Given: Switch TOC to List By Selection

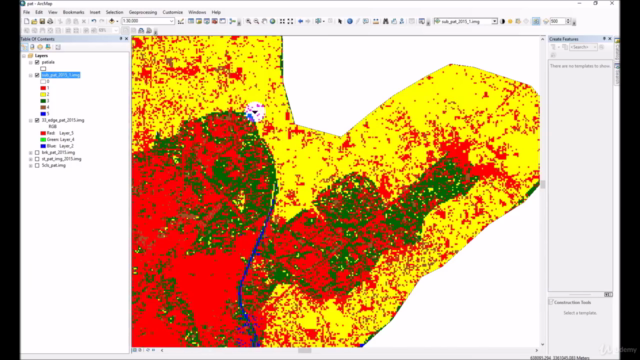Looking at the screenshot, I should coord(48,47).
